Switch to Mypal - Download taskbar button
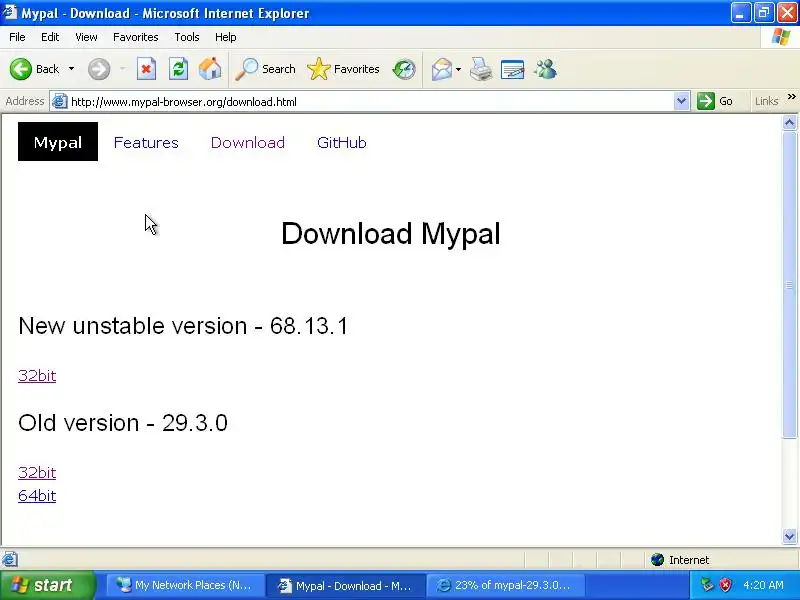The width and height of the screenshot is (800, 600). (346, 585)
